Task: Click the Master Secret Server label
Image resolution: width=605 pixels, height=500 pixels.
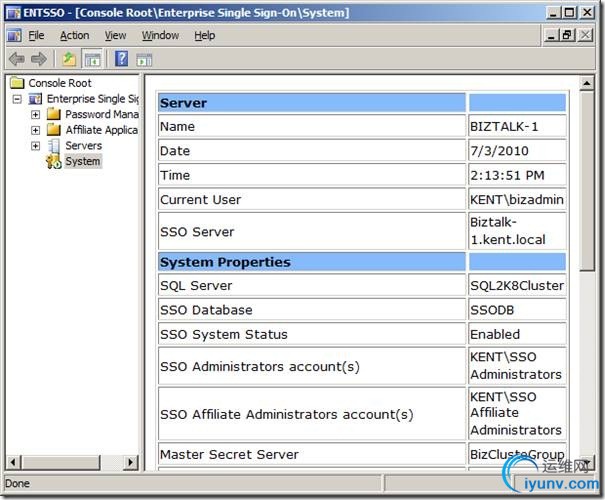Action: 230,454
